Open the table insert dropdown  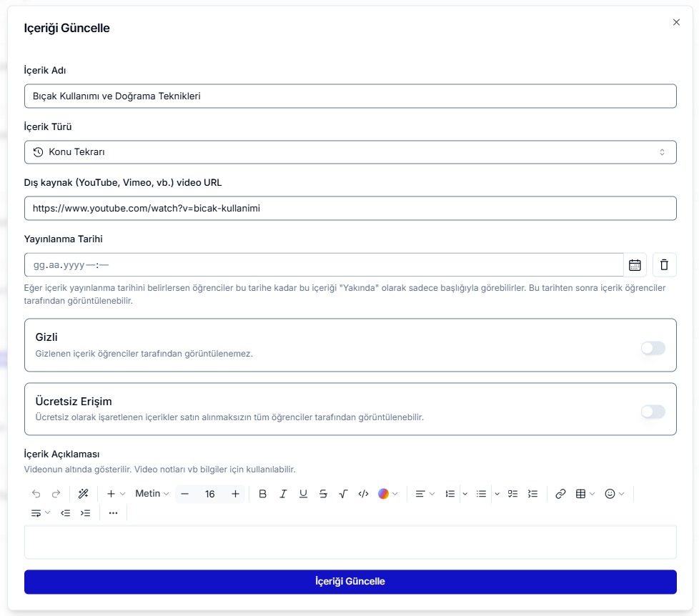tap(585, 494)
